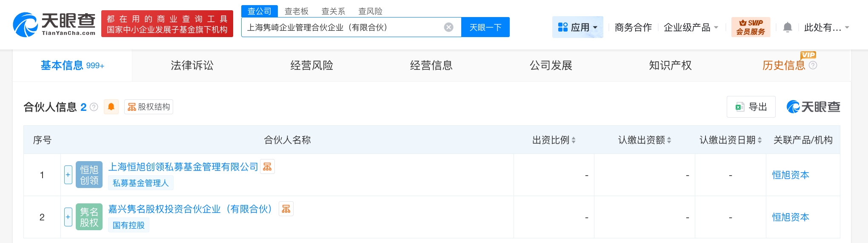Click help icon next to 历史信息 tab
Viewport: 868px width, 243px height.
813,65
